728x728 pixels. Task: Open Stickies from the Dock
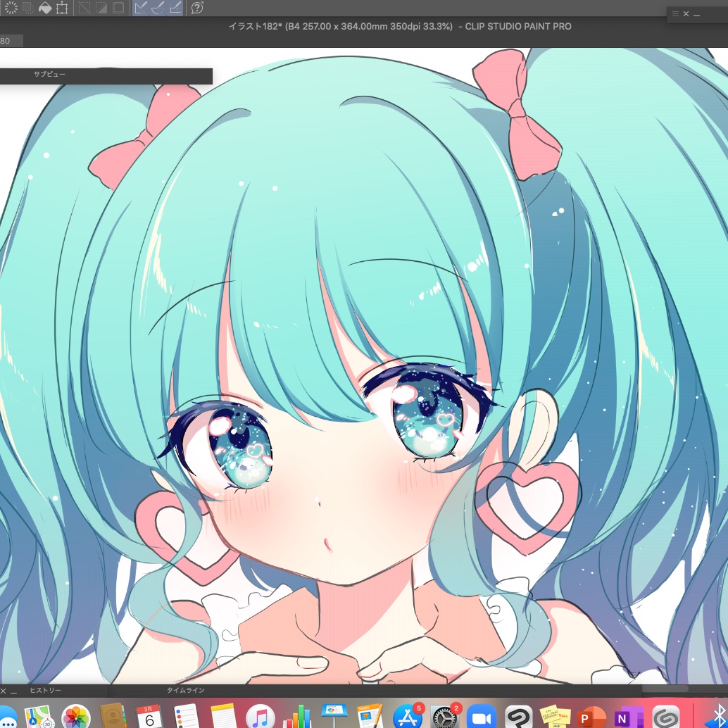tap(555, 717)
